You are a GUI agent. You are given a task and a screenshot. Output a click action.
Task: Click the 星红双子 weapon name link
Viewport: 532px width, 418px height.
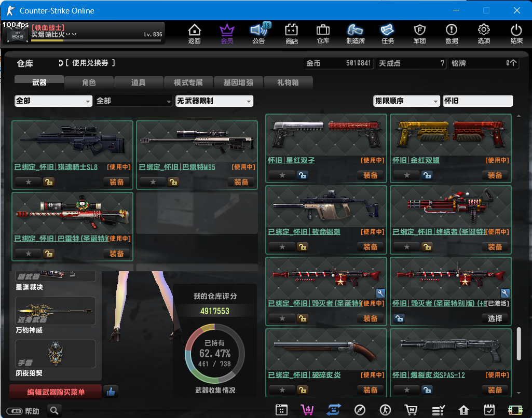(292, 160)
